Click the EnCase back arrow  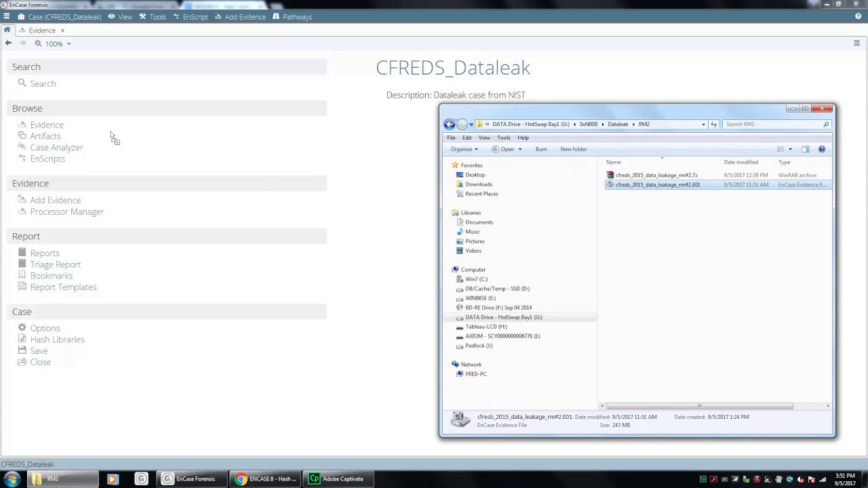[8, 43]
